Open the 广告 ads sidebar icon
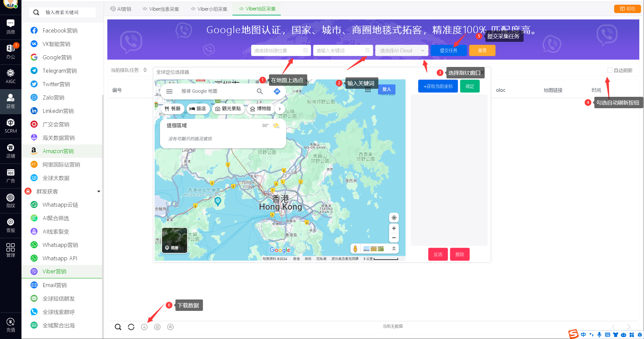This screenshot has height=339, width=644. point(10,176)
